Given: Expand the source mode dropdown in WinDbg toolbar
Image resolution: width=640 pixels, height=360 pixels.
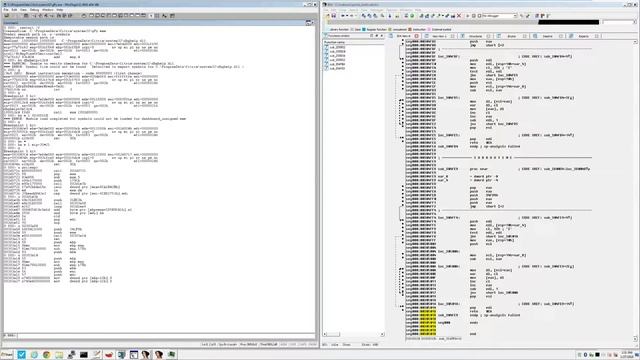Looking at the screenshot, I should pyautogui.click(x=151, y=16).
